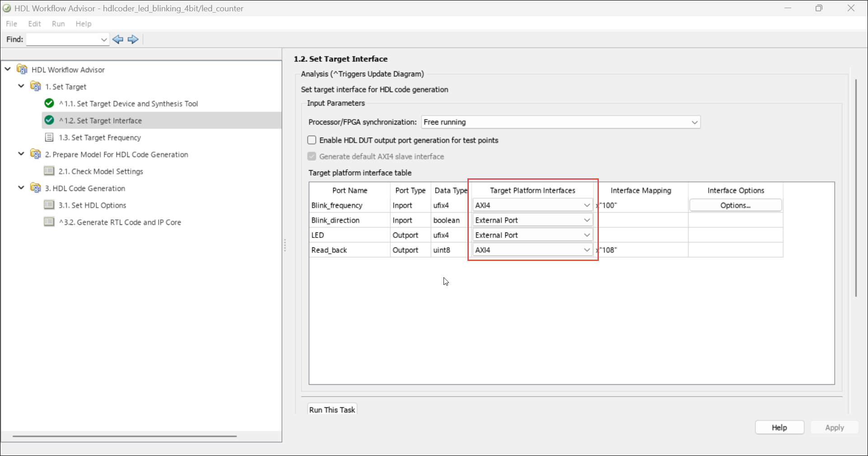Collapse the 1. Set Target tree node

(x=21, y=86)
